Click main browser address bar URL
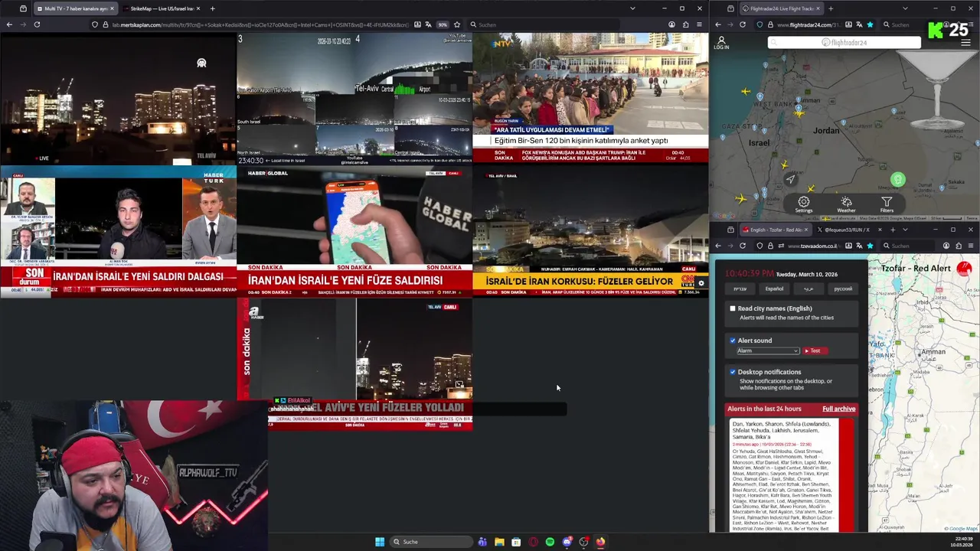The width and height of the screenshot is (980, 551). (x=260, y=24)
